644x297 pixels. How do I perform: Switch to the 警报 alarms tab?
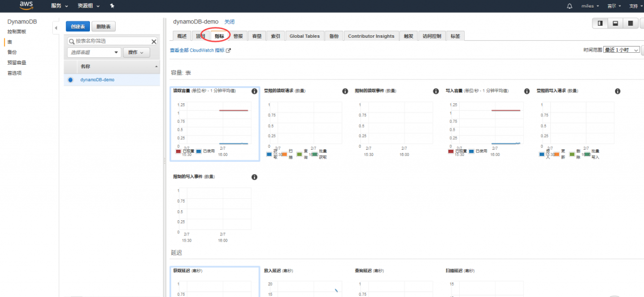coord(238,36)
